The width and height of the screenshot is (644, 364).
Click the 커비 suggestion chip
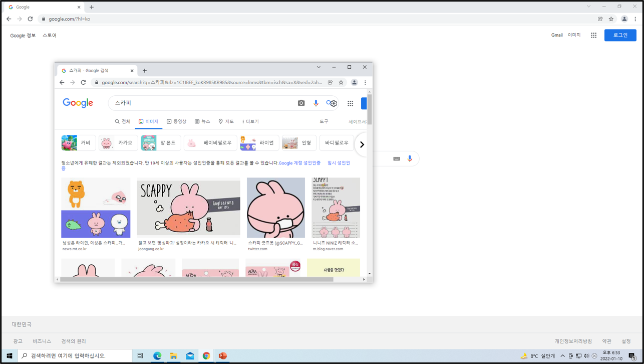(78, 143)
